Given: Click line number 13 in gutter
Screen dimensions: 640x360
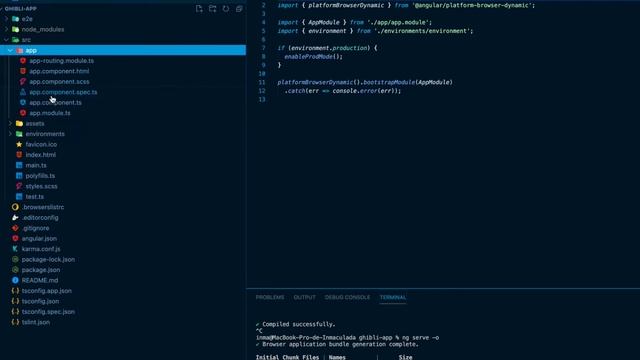Looking at the screenshot, I should 262,100.
